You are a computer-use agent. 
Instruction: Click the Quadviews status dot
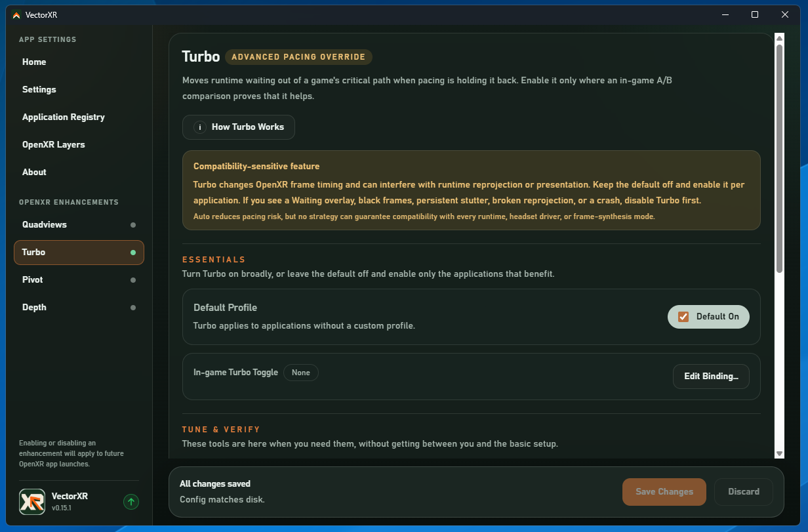[x=133, y=225]
